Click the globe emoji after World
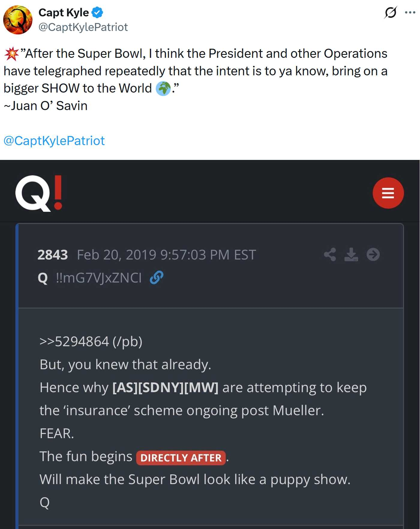The width and height of the screenshot is (420, 529). [x=163, y=89]
